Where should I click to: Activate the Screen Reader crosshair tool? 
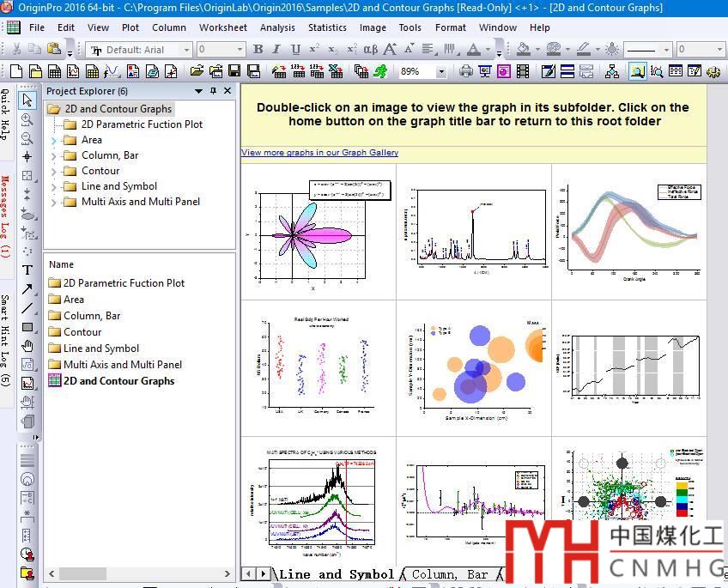pos(27,157)
